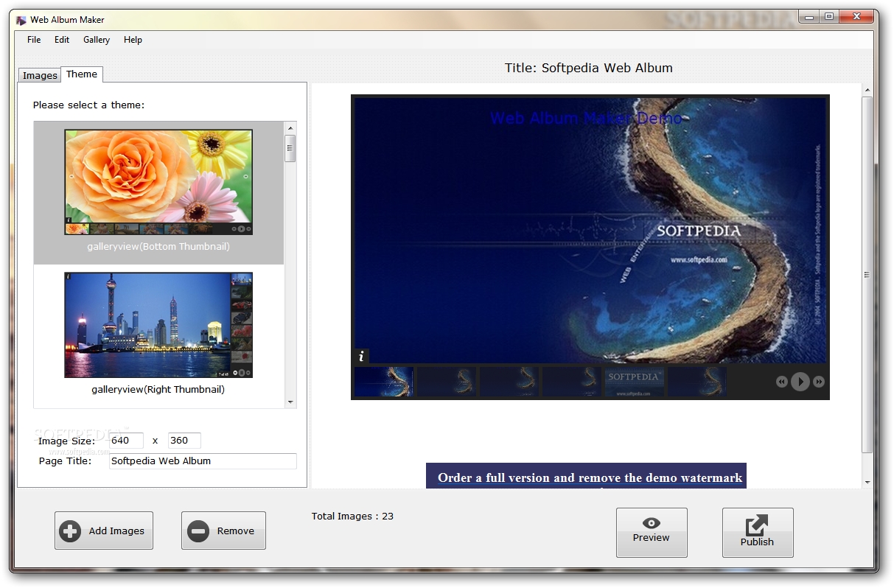This screenshot has width=894, height=588.
Task: Click the info icon in gallery preview
Action: 361,357
